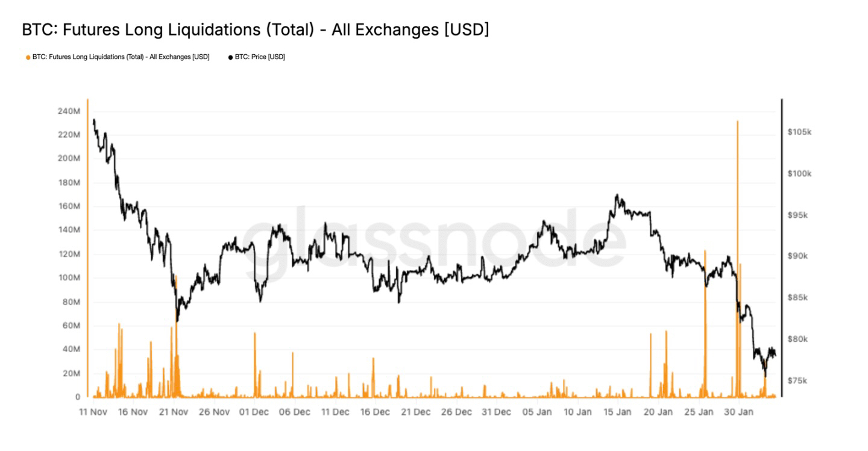
Task: Click the black BTC Price legend dot
Action: coord(230,57)
